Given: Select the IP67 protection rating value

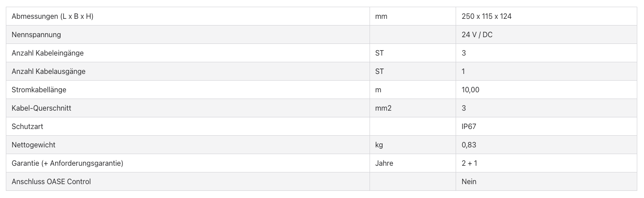Looking at the screenshot, I should pyautogui.click(x=469, y=127).
